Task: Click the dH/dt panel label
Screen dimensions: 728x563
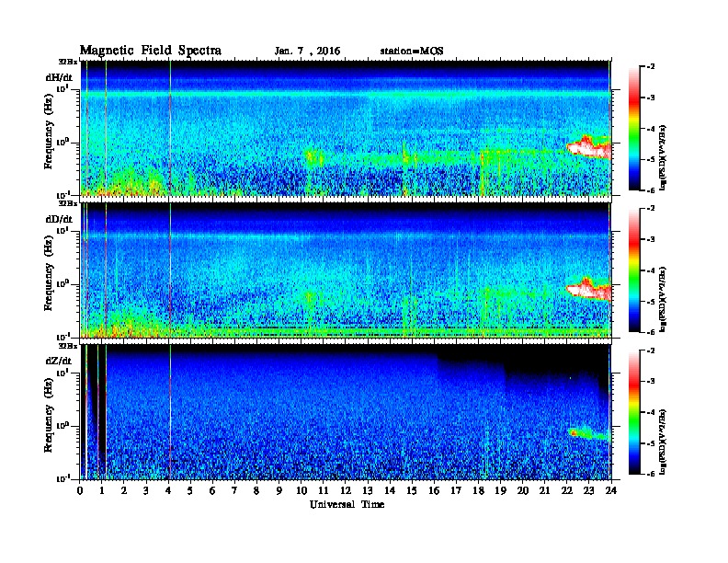Action: 59,77
